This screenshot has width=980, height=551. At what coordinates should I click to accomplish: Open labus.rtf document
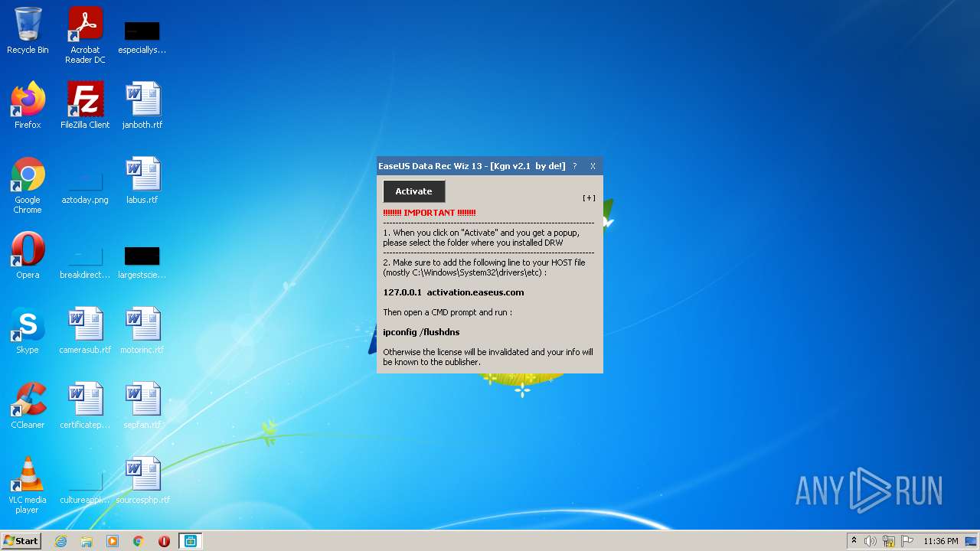click(142, 181)
